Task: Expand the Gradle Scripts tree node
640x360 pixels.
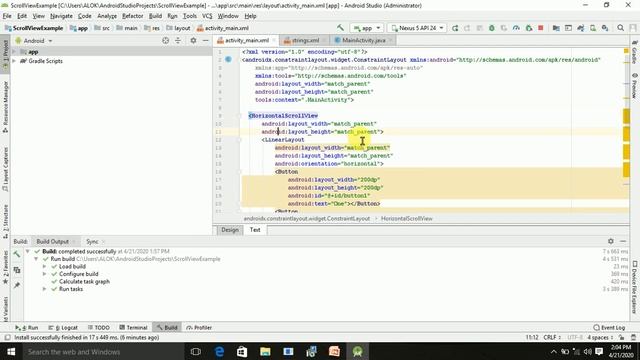Action: pyautogui.click(x=14, y=61)
